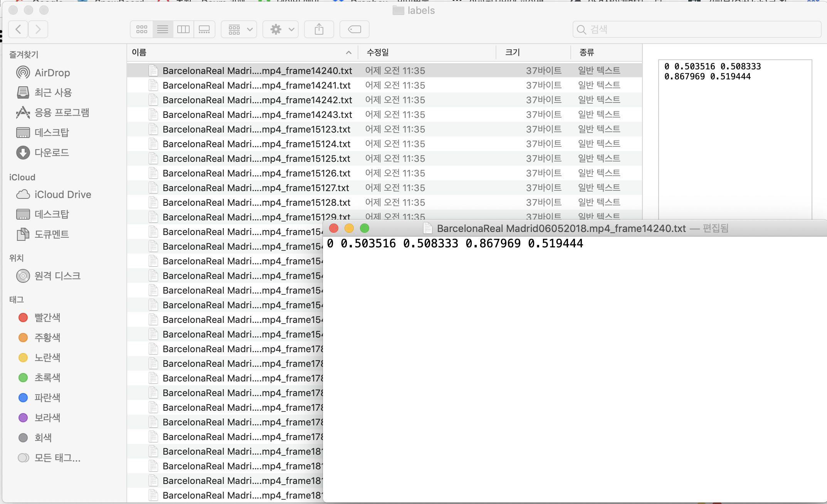Switch to gallery view mode
This screenshot has width=827, height=504.
pyautogui.click(x=204, y=30)
